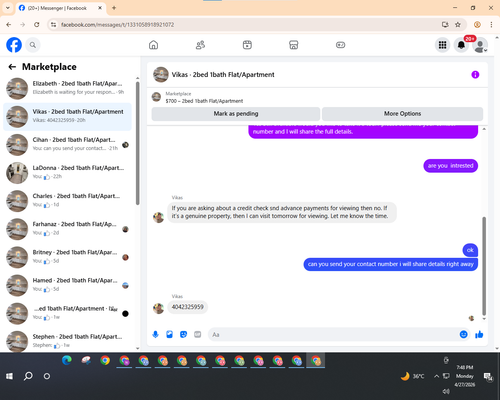
Task: Click the 4042325959 message bubble
Action: [187, 307]
